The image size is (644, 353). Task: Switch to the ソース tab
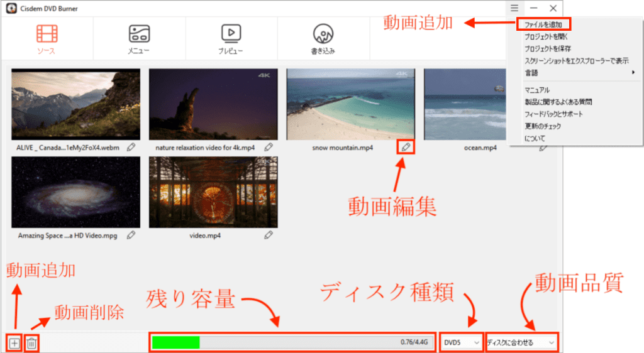[x=47, y=40]
